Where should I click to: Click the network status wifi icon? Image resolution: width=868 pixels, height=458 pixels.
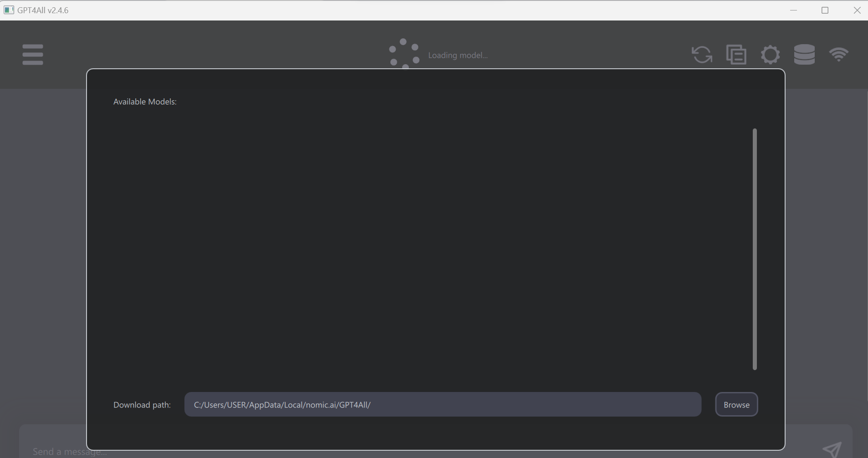839,54
